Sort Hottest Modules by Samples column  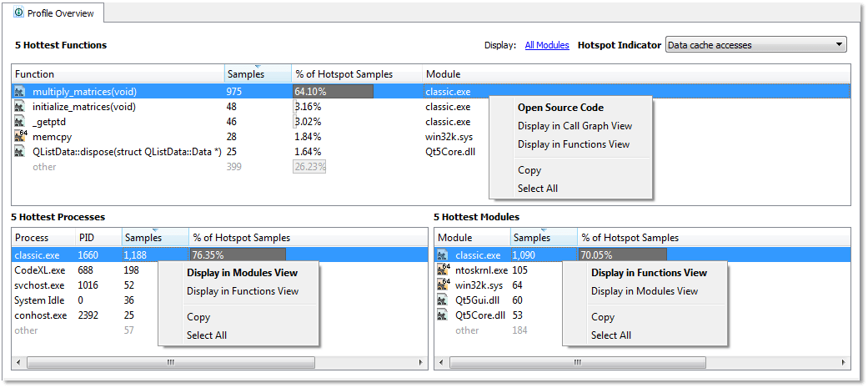pyautogui.click(x=544, y=238)
